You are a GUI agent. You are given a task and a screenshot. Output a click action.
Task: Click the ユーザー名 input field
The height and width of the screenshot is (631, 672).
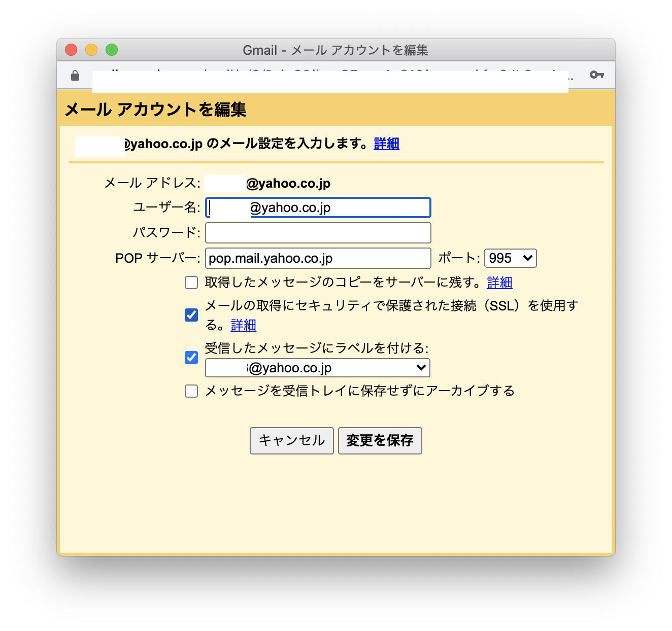click(318, 207)
